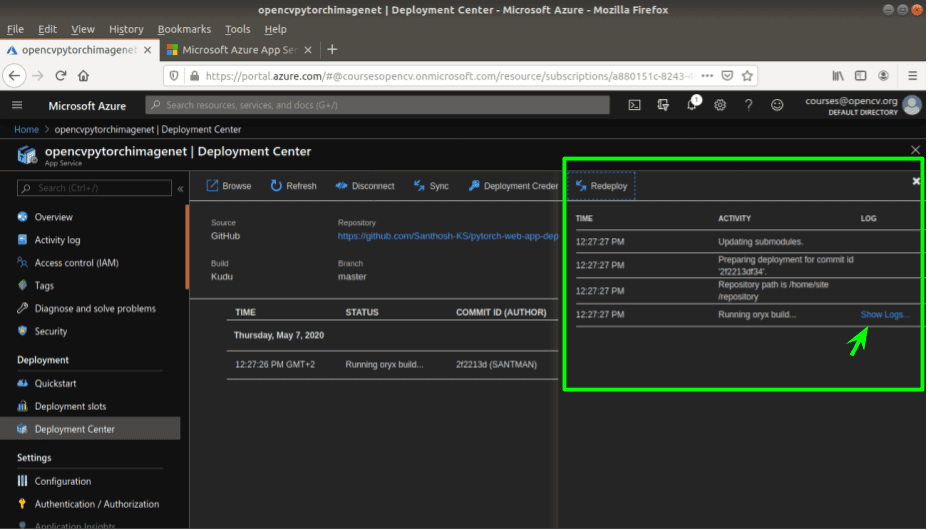Open the Firefox Tools menu
Screen dimensions: 930x530
237,29
